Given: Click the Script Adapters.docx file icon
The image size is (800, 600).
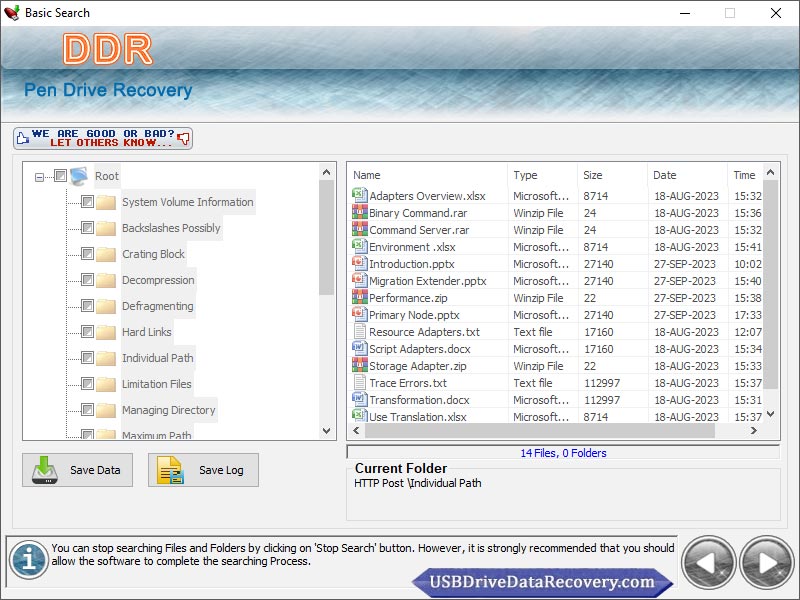Looking at the screenshot, I should point(360,349).
